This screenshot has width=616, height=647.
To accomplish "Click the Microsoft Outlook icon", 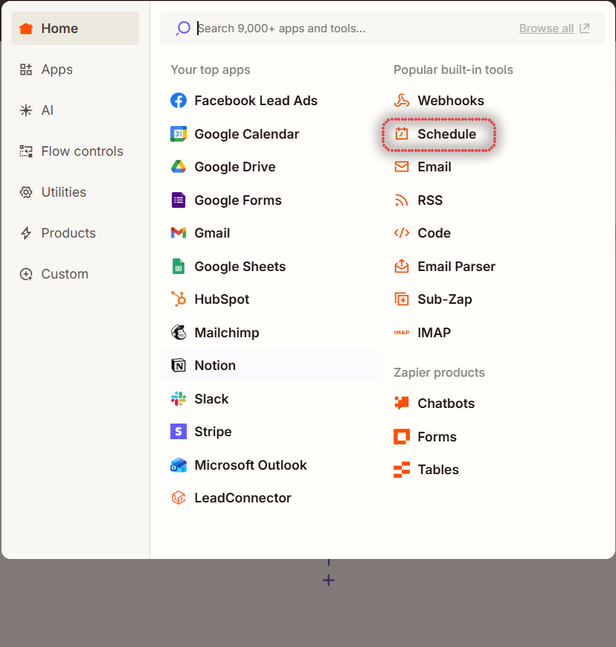I will [x=178, y=465].
